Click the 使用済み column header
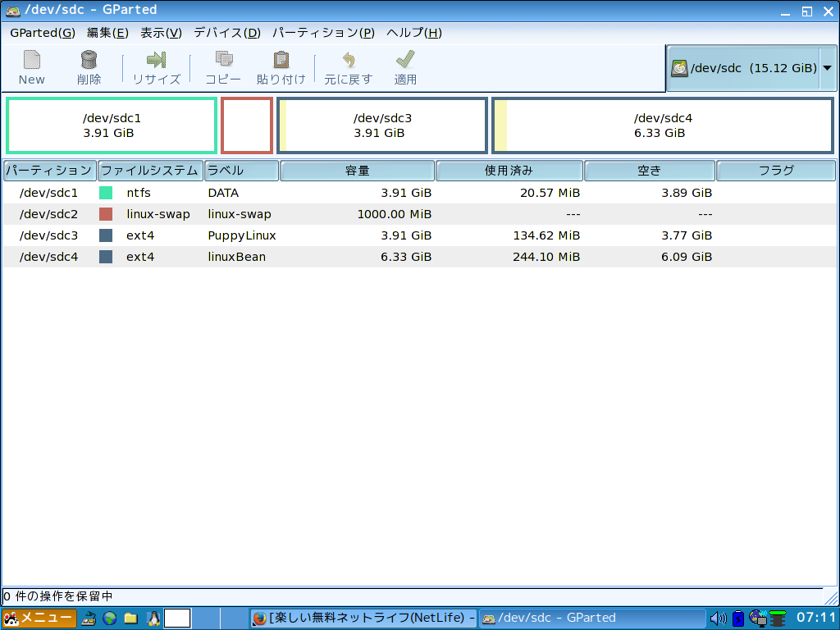The image size is (840, 630). tap(509, 171)
